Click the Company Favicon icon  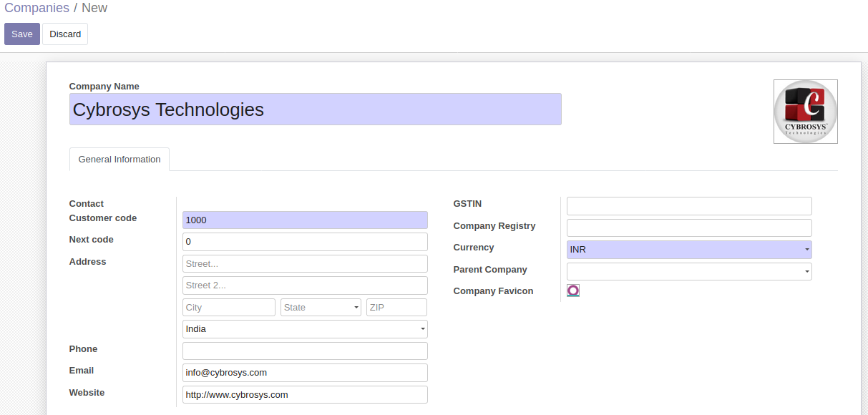[572, 290]
